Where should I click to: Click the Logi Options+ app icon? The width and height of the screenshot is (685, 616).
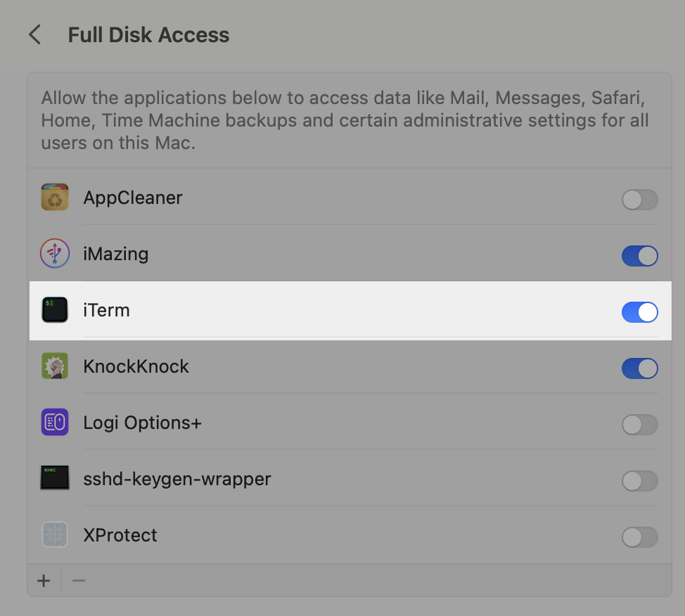(55, 423)
